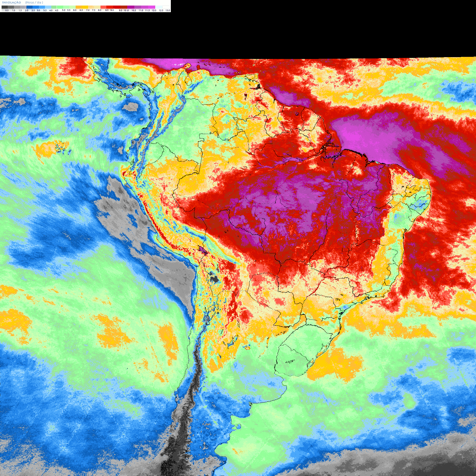Viewport: 476px width, 476px height.
Task: Click the 11.0 legend value
Action: (141, 10)
